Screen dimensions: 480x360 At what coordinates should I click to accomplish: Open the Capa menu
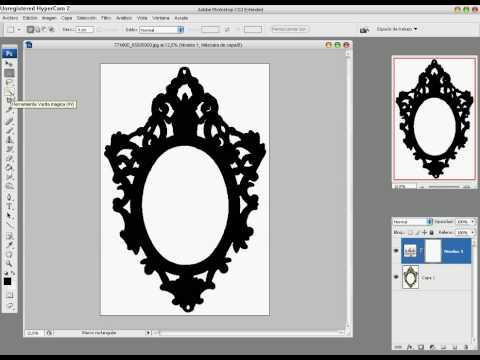tap(67, 18)
